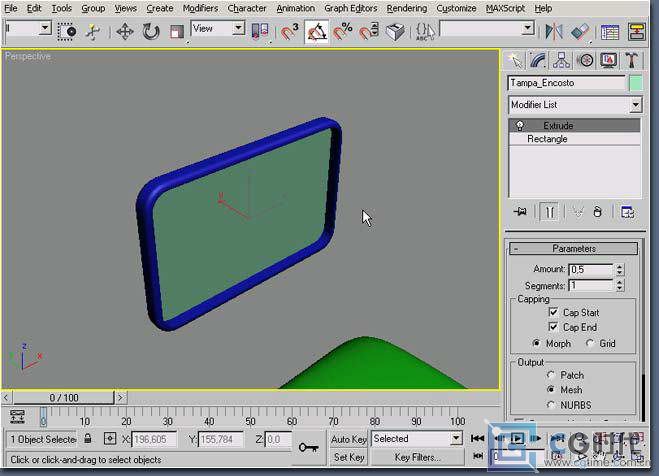Toggle the Cap End checkbox
Viewport: 659px width, 476px height.
(554, 327)
